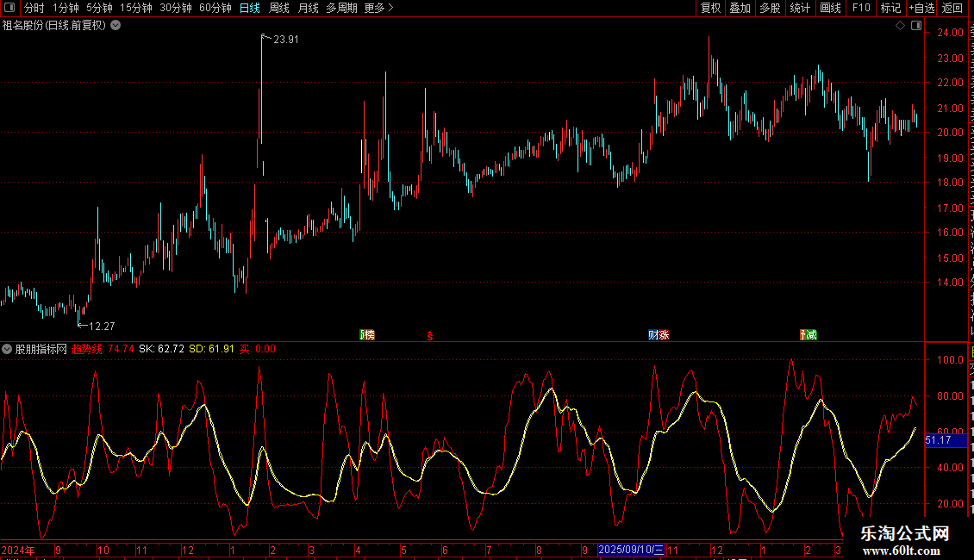Viewport: 974px width, 560px height.
Task: Select the highlighted 2025/09/10/三 date marker
Action: tap(631, 550)
